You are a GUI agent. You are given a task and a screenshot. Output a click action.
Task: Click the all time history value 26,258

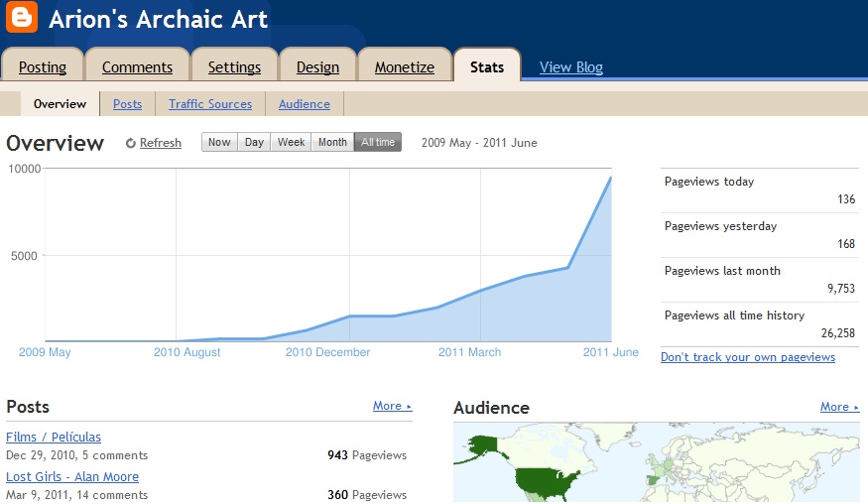tap(838, 333)
